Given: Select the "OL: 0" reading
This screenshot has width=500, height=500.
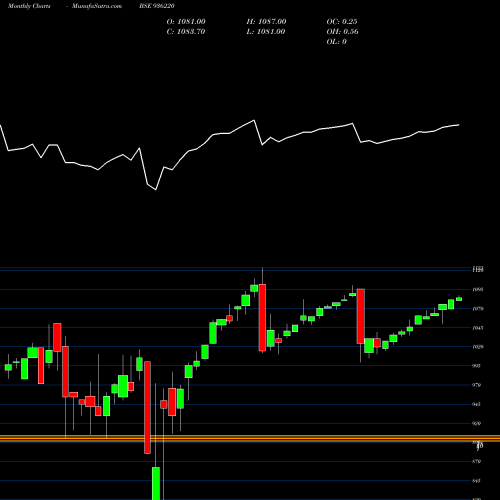Looking at the screenshot, I should pyautogui.click(x=336, y=42).
